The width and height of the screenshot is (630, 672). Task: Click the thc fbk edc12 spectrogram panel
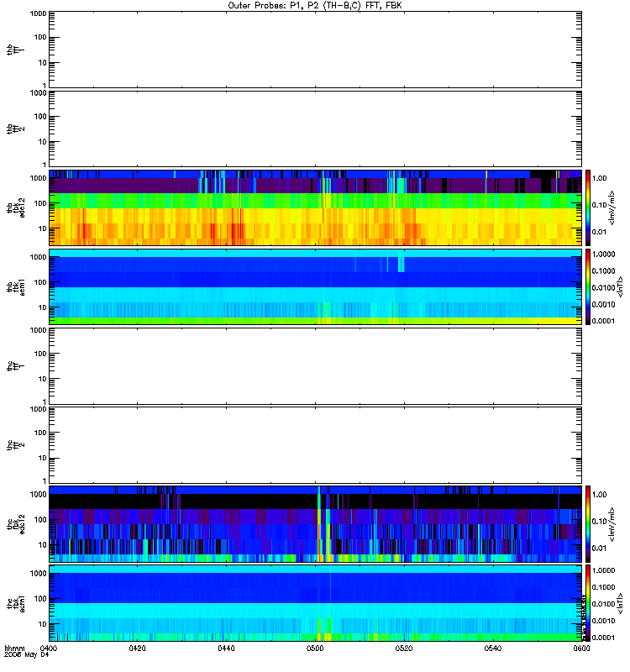click(x=315, y=524)
